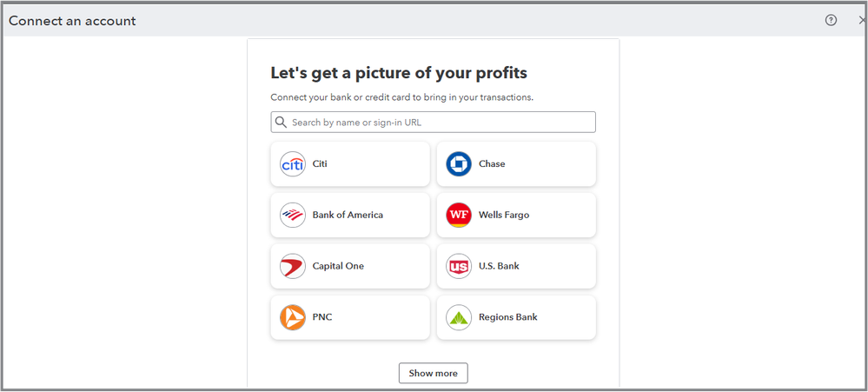This screenshot has height=392, width=868.
Task: Pick the U.S. Bank name label
Action: [499, 266]
